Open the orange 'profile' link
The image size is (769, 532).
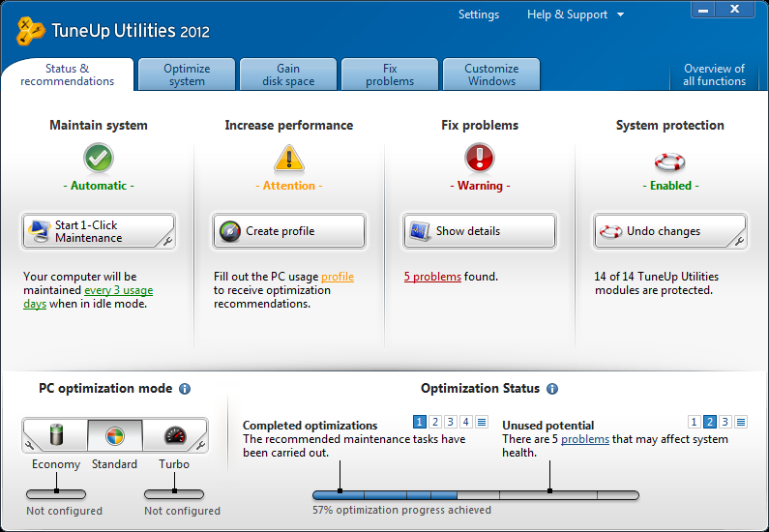[338, 277]
